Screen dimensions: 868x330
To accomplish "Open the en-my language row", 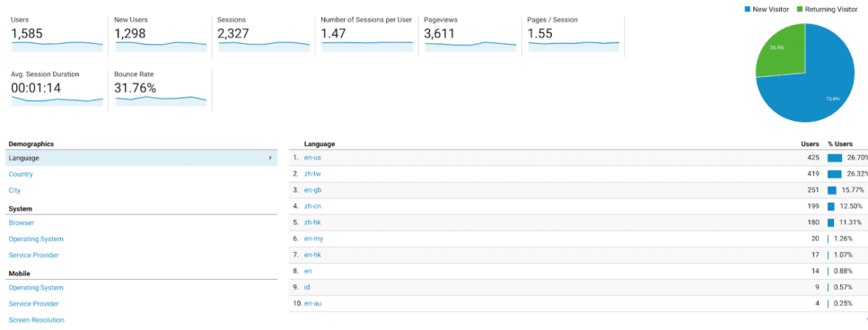I will pyautogui.click(x=313, y=239).
